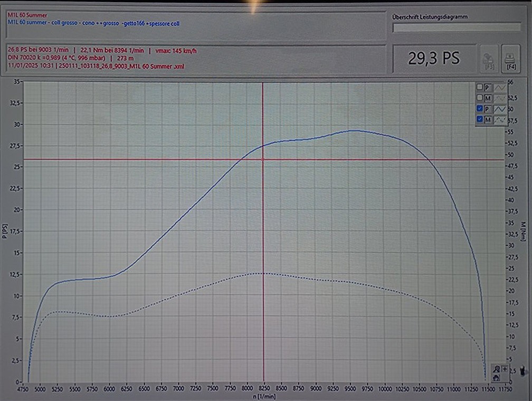Click the blue dotted line sample of second M plot
The image size is (532, 401).
click(499, 120)
